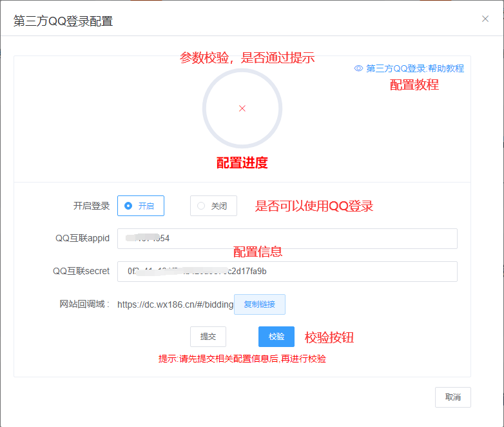Viewport: 504px width, 427px height.
Task: Click the QQ互联secret label
Action: 81,271
